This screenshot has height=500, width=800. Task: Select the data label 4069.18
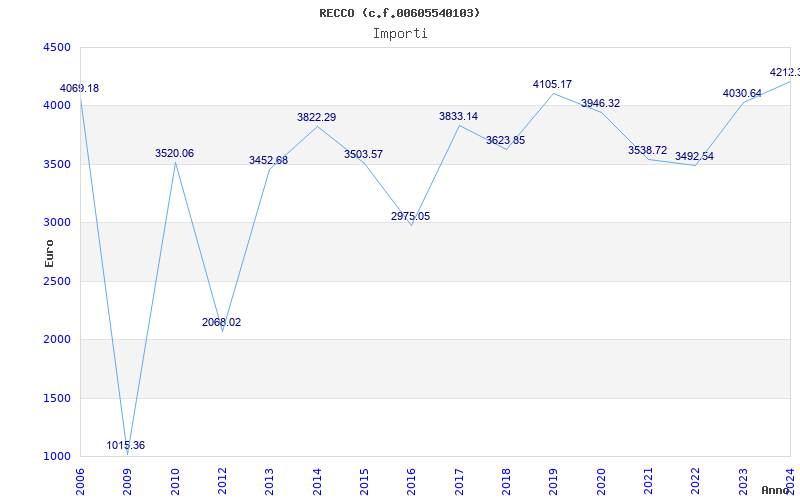(80, 88)
